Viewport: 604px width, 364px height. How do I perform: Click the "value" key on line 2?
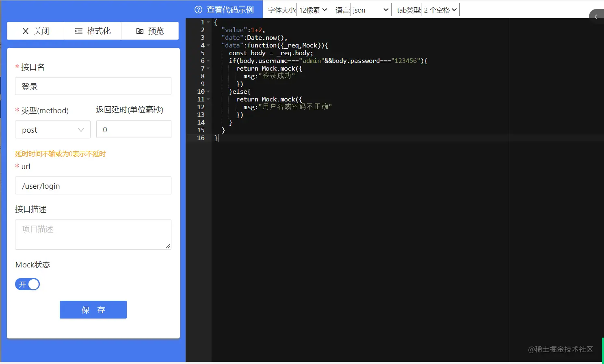click(x=234, y=30)
